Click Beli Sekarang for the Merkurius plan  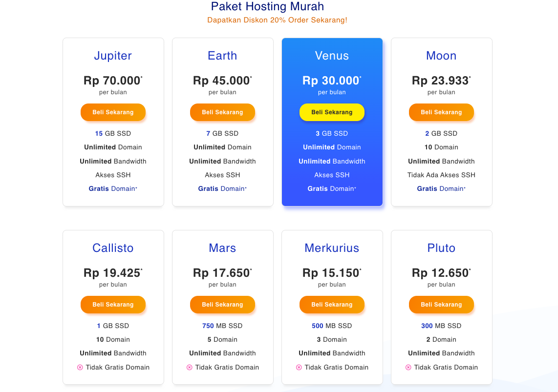(x=332, y=305)
